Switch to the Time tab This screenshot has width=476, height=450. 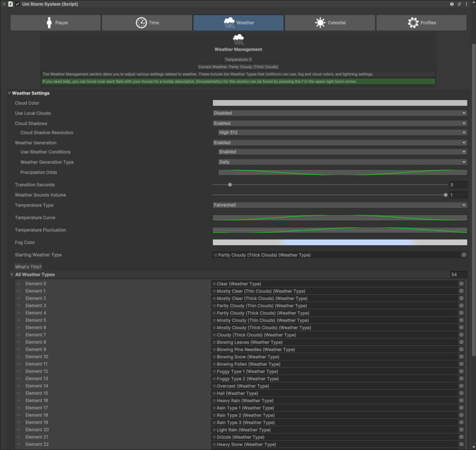click(x=147, y=23)
